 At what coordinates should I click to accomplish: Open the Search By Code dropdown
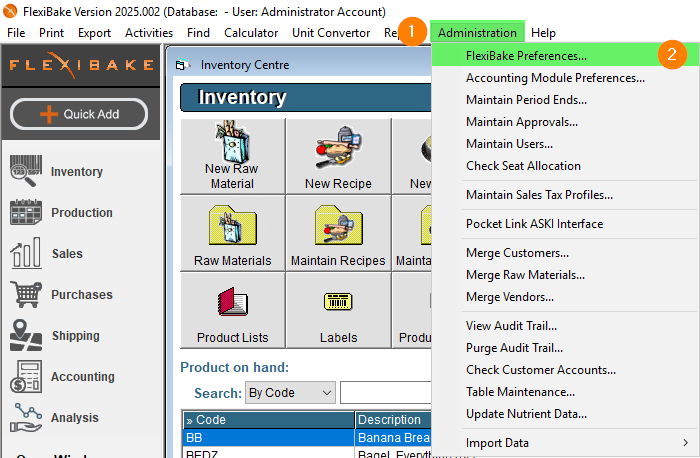tap(290, 393)
